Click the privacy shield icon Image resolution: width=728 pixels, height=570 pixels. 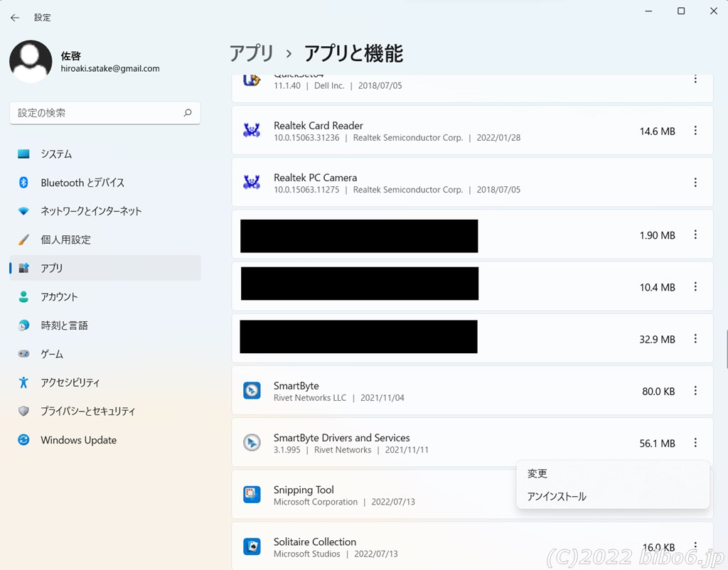(23, 411)
